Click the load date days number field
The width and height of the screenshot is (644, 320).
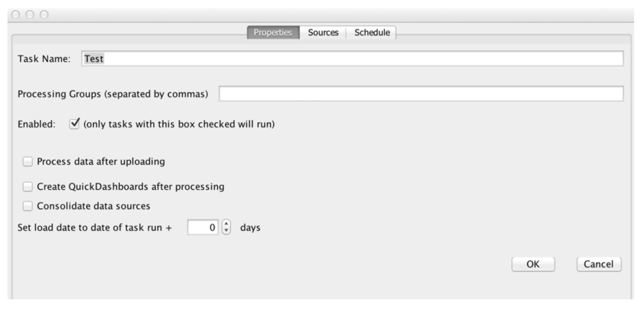[203, 227]
